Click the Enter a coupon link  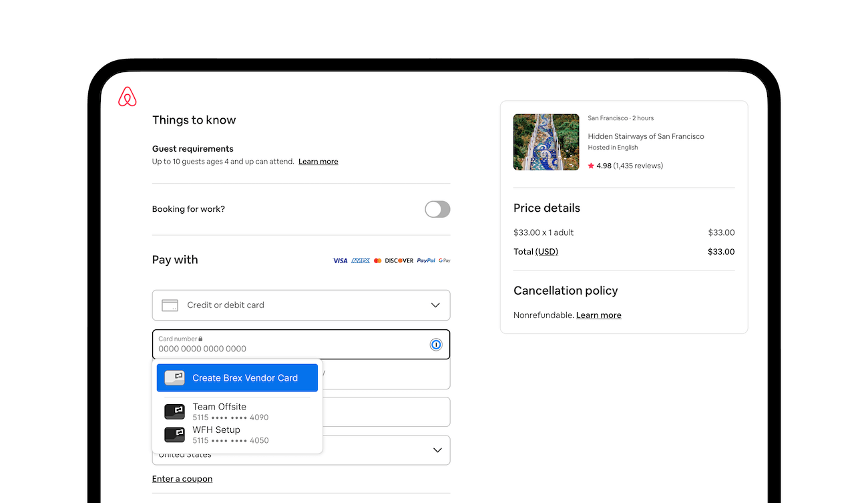[182, 479]
